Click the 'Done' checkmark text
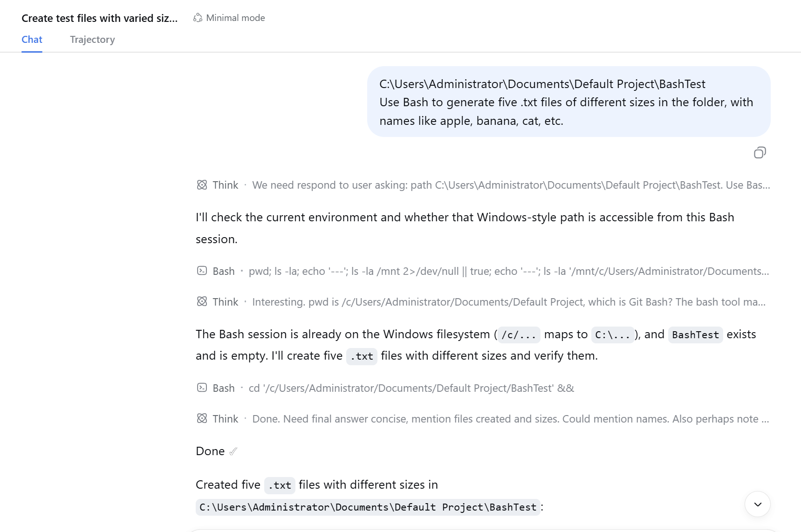 217,451
